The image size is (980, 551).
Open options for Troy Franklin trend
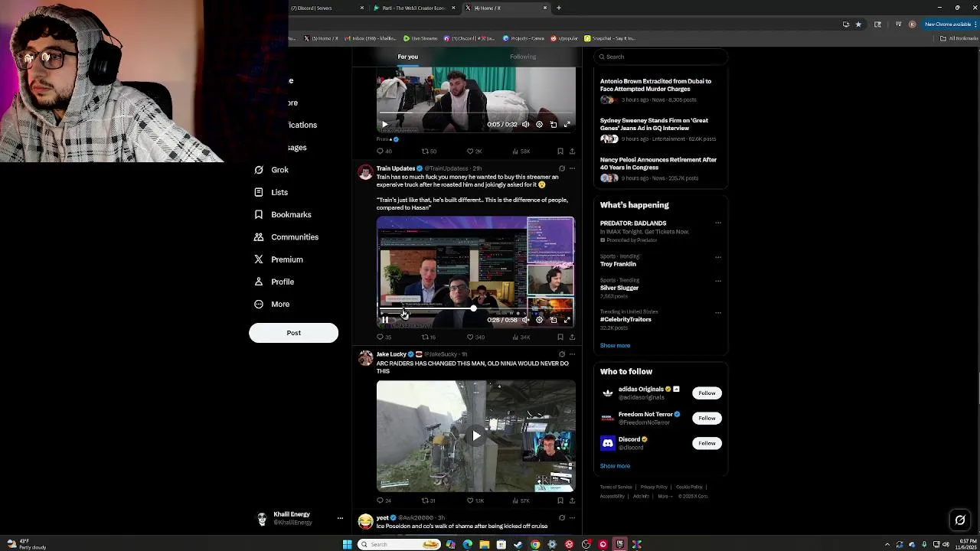click(718, 257)
